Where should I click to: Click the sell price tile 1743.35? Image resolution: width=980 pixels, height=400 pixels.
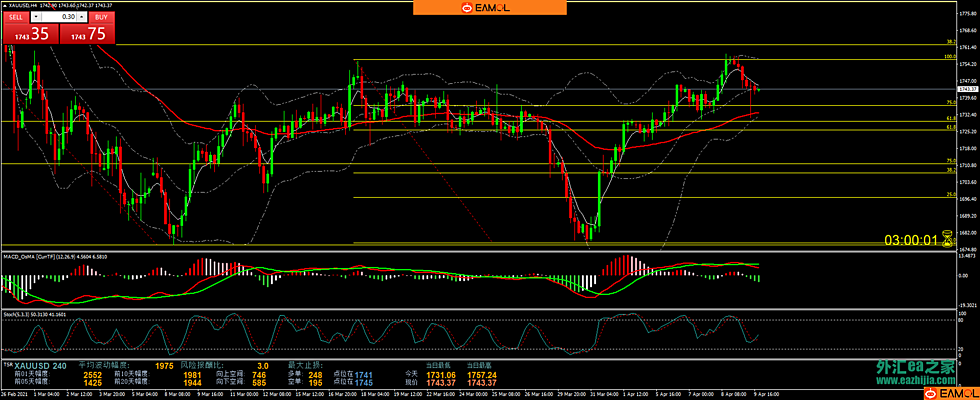coord(31,34)
